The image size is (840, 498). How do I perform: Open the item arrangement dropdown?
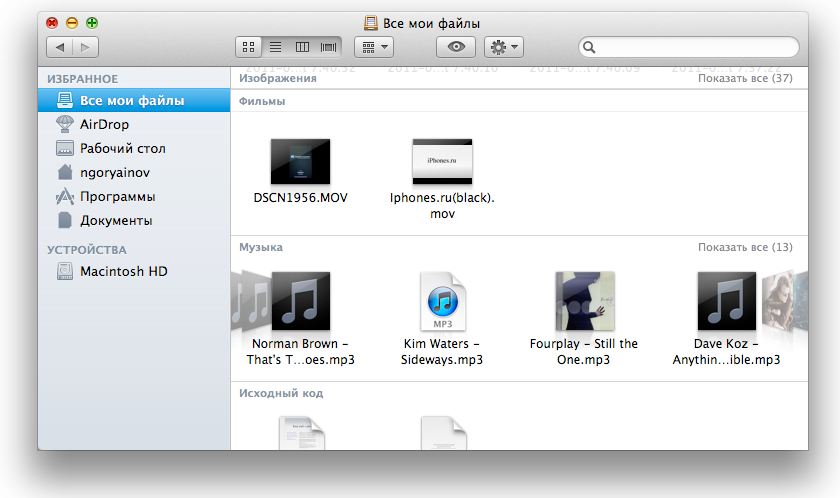click(374, 47)
